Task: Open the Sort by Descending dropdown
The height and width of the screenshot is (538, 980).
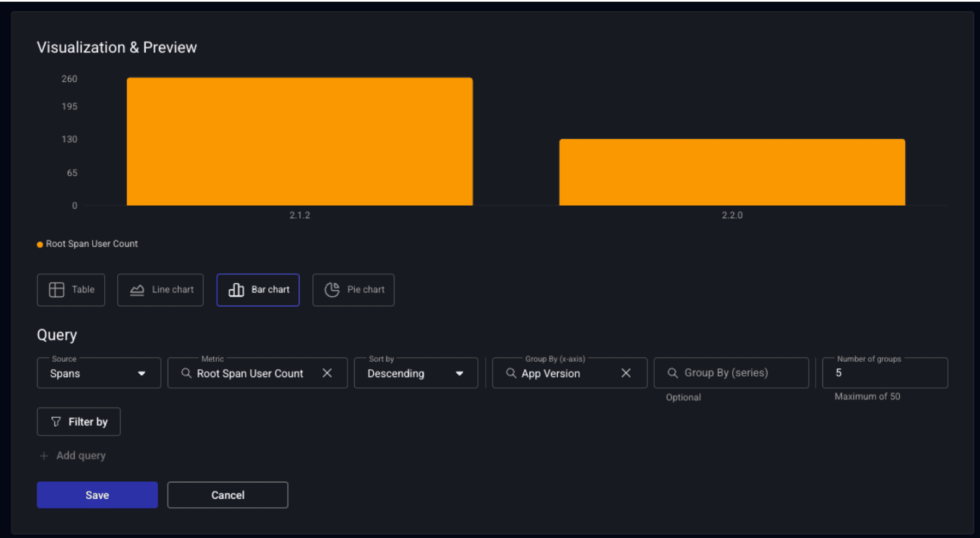Action: coord(416,373)
